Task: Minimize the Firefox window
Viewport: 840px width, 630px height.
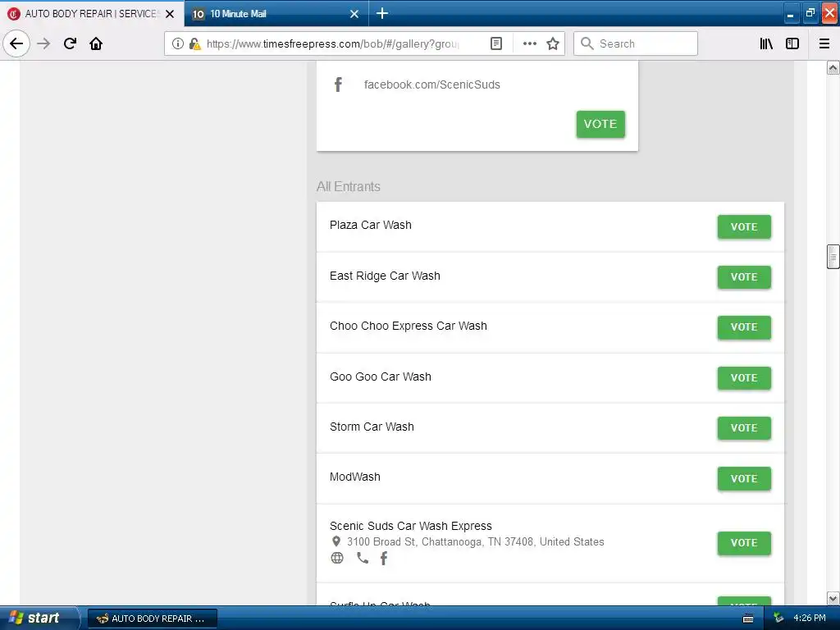Action: pyautogui.click(x=790, y=13)
